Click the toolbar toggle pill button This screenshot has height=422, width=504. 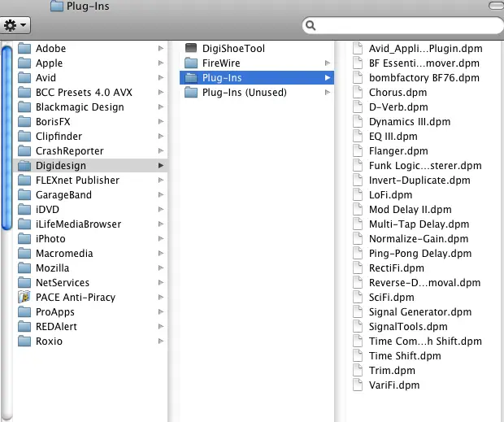click(x=497, y=6)
